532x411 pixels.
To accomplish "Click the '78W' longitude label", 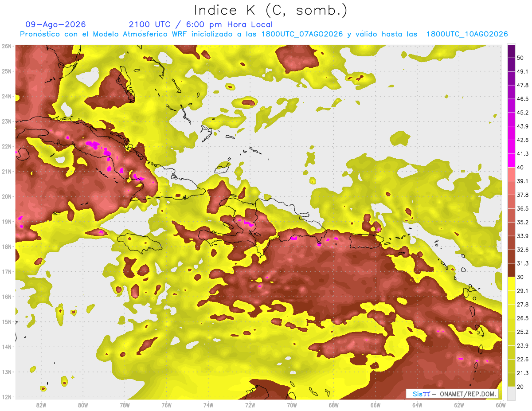I will click(x=125, y=405).
